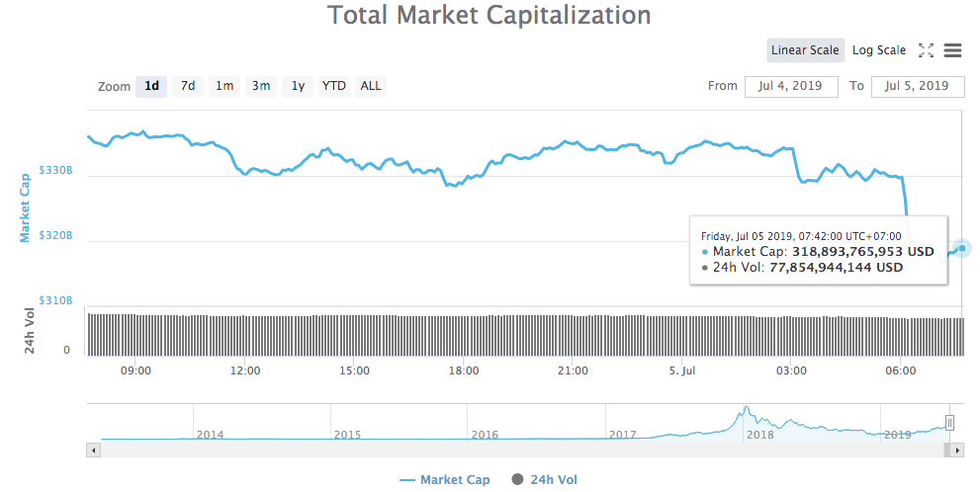The image size is (980, 492).
Task: Click the From date field
Action: click(x=791, y=86)
